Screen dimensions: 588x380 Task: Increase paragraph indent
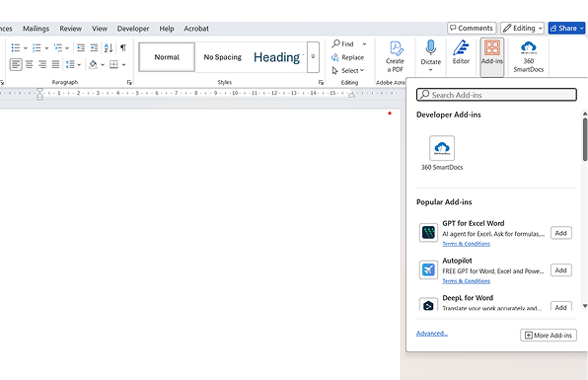coord(94,47)
